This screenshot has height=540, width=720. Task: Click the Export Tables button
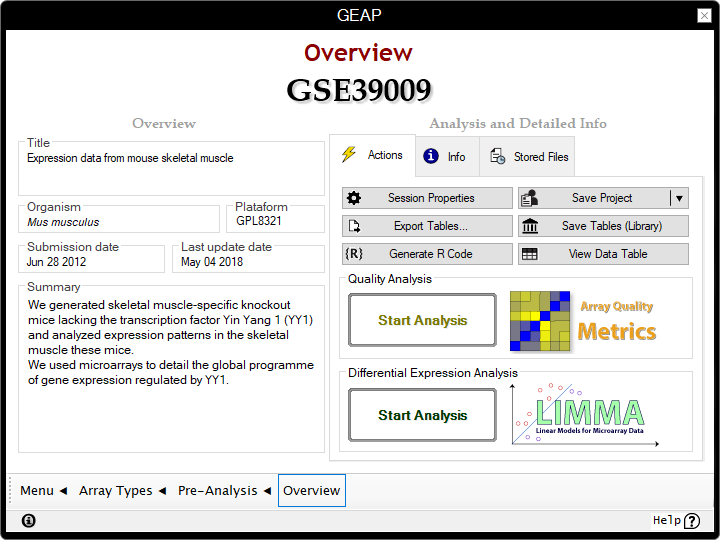427,226
